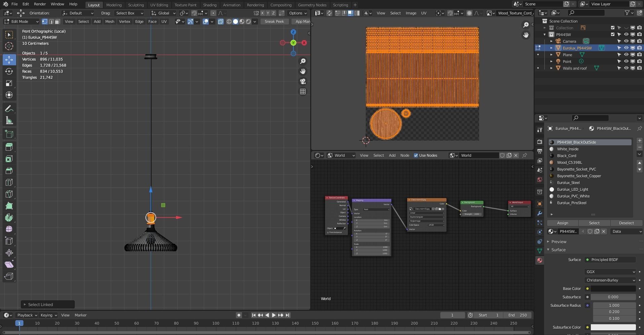Select the Bevel tool
This screenshot has width=644, height=335.
coord(9,171)
